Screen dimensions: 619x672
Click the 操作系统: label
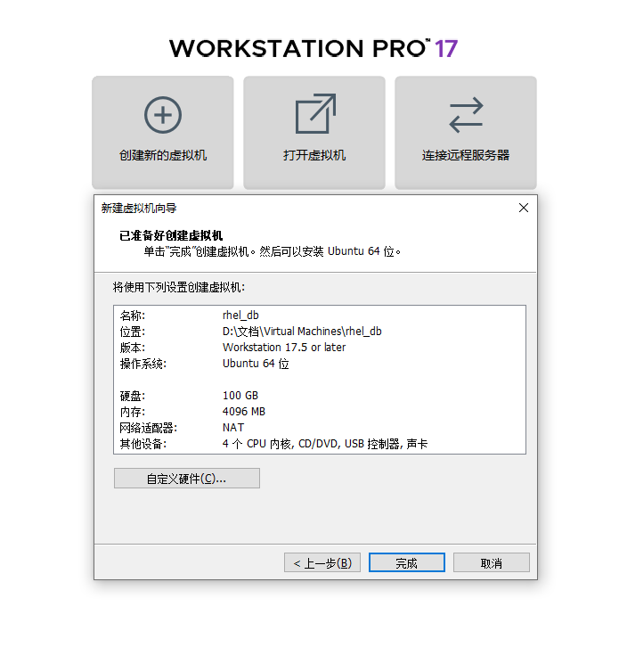pyautogui.click(x=143, y=364)
